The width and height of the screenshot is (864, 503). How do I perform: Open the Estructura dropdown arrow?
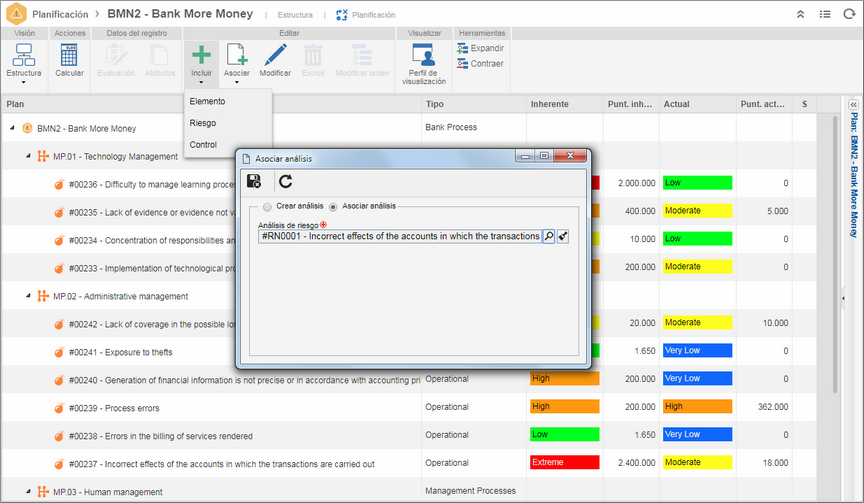click(x=24, y=82)
